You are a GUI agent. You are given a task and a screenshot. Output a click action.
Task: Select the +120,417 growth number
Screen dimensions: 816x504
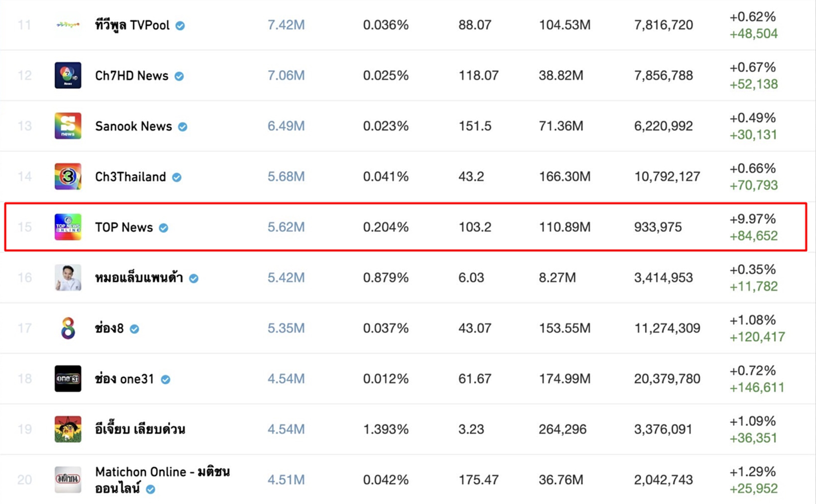(757, 337)
